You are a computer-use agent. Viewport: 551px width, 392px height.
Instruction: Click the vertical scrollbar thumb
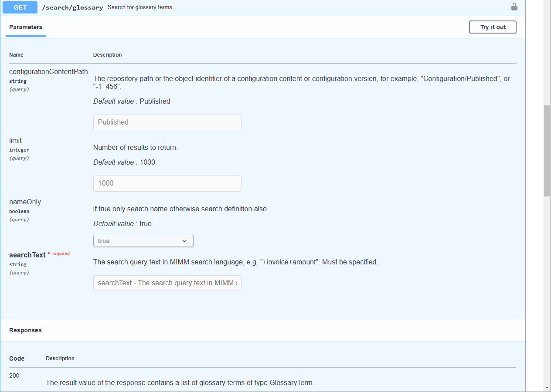click(547, 150)
